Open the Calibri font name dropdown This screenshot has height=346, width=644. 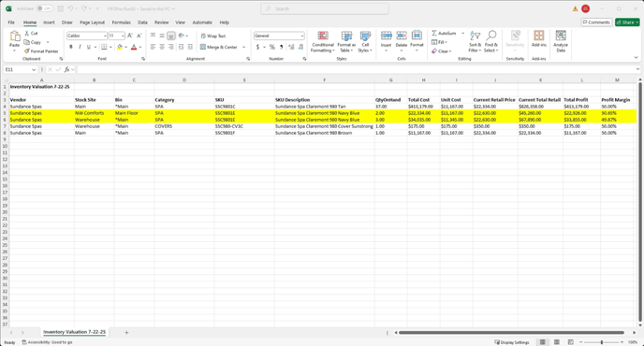coord(105,36)
